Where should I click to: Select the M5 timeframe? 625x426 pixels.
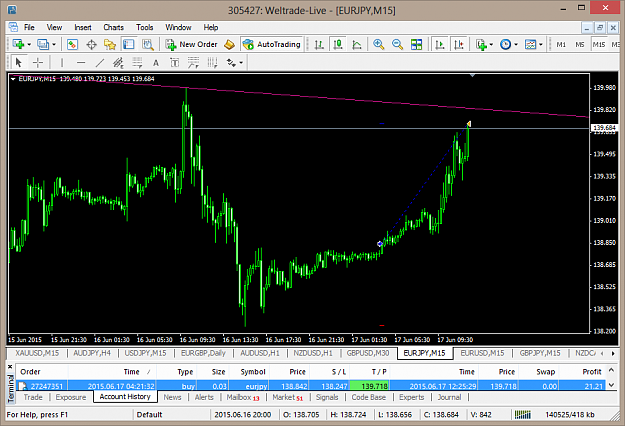point(580,45)
